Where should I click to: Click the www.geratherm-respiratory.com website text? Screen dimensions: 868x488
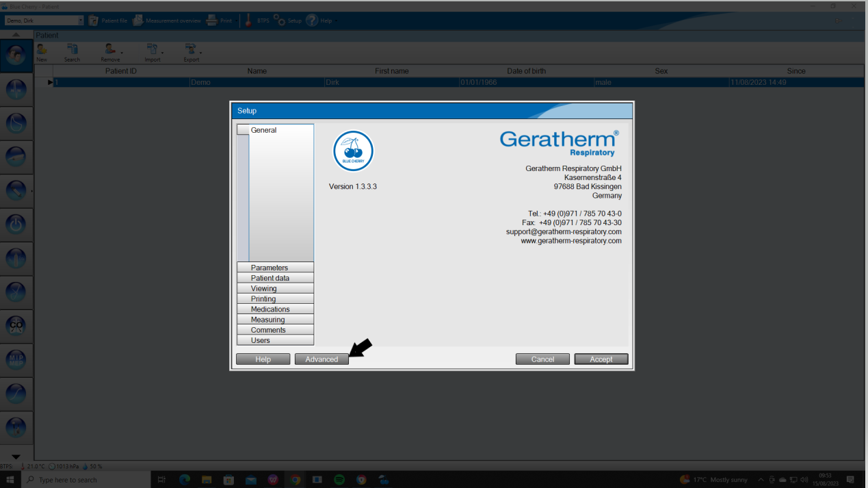pos(571,241)
